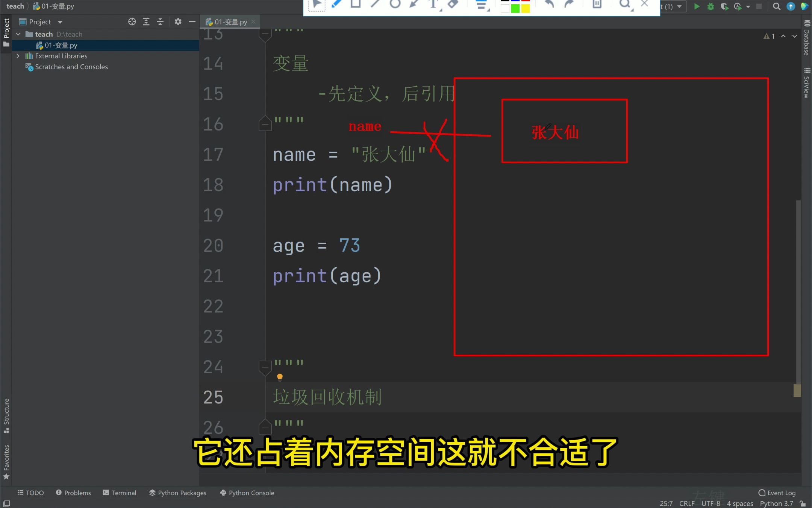Select the Debug tool icon
Image resolution: width=812 pixels, height=508 pixels.
(709, 6)
